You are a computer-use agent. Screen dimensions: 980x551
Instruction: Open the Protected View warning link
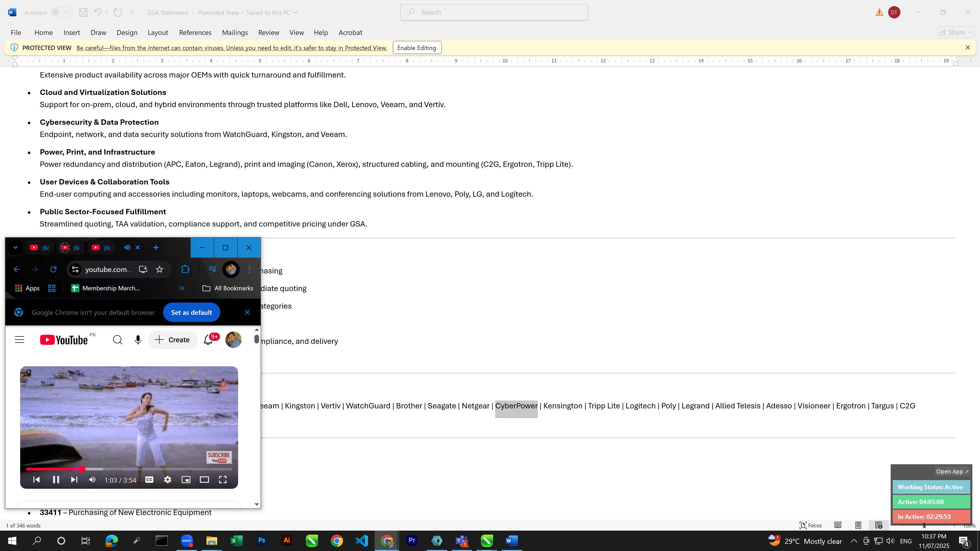tap(232, 48)
